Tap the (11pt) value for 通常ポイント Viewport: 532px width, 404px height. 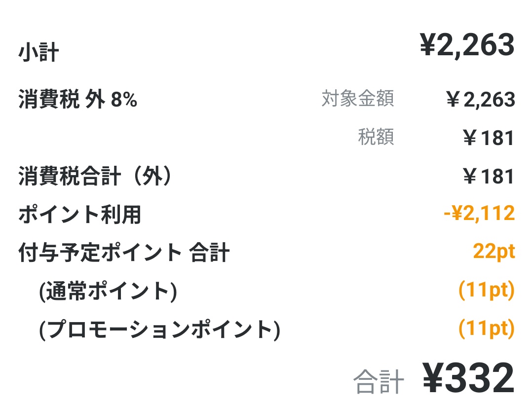coord(486,291)
